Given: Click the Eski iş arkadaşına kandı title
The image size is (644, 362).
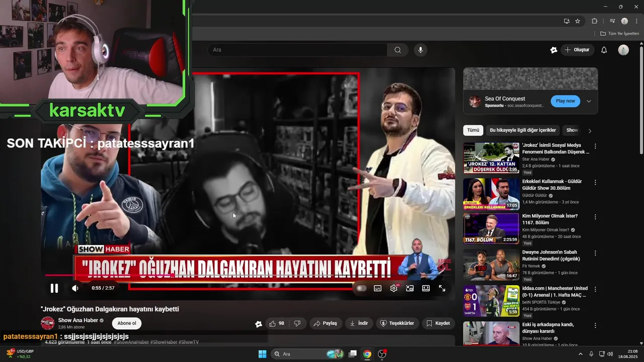Looking at the screenshot, I should tap(547, 328).
